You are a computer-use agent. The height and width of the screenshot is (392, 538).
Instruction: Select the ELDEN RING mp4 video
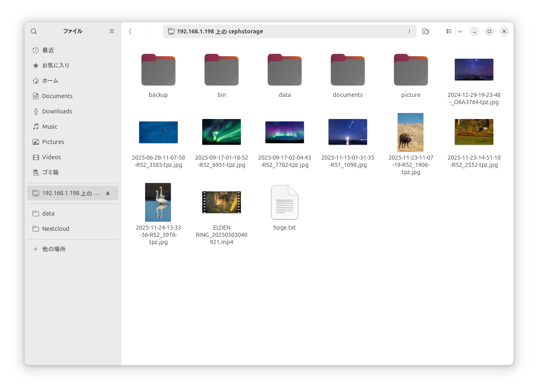click(x=222, y=202)
